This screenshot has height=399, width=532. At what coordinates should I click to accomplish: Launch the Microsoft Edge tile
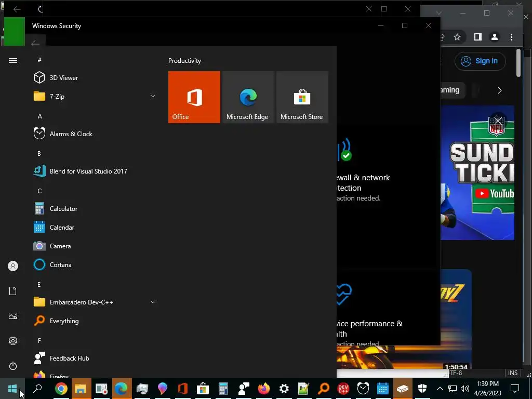(x=248, y=97)
